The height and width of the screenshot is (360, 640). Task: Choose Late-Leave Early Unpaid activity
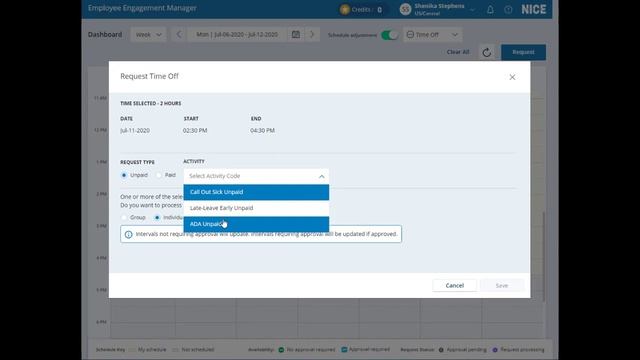(256, 208)
